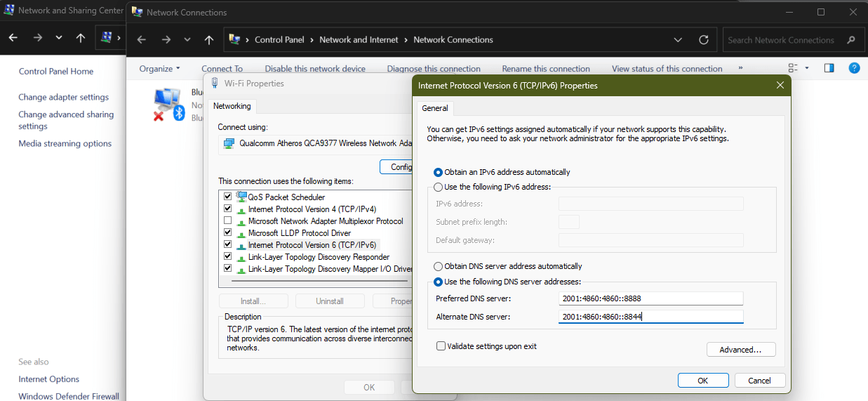
Task: Open the Organize menu
Action: pos(160,69)
